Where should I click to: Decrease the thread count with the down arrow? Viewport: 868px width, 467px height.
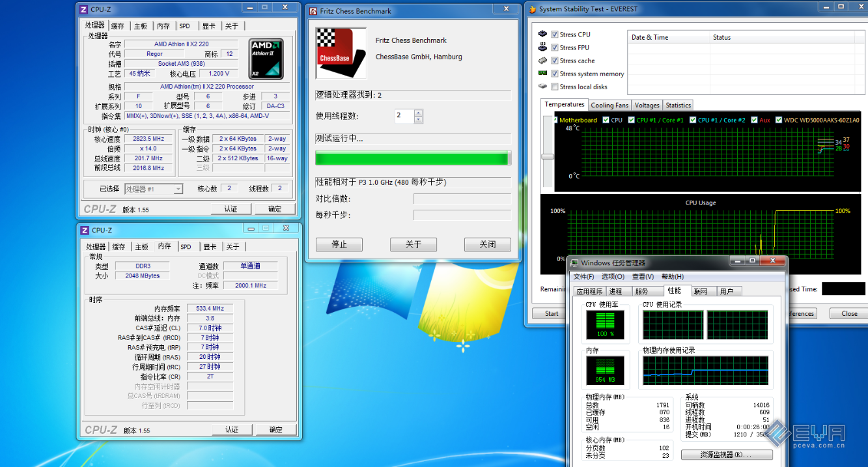[x=418, y=120]
